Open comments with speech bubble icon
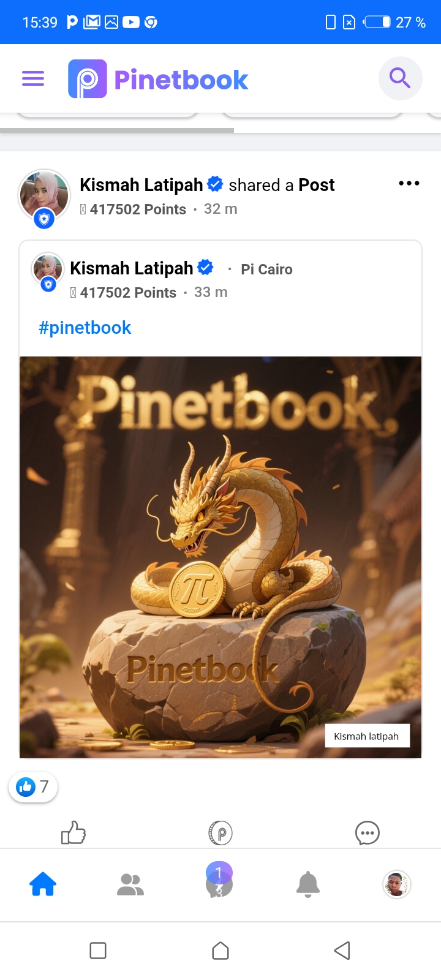 (367, 833)
